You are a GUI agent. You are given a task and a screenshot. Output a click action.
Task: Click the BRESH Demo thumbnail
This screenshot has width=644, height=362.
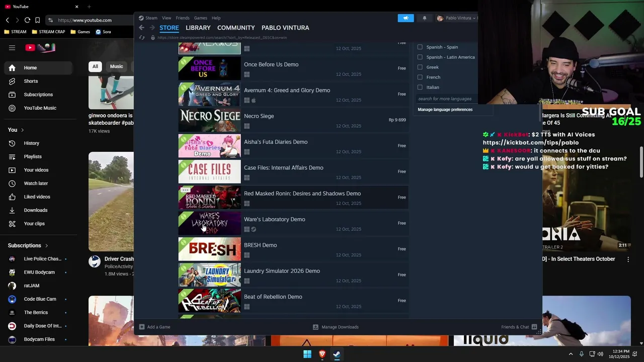click(209, 249)
